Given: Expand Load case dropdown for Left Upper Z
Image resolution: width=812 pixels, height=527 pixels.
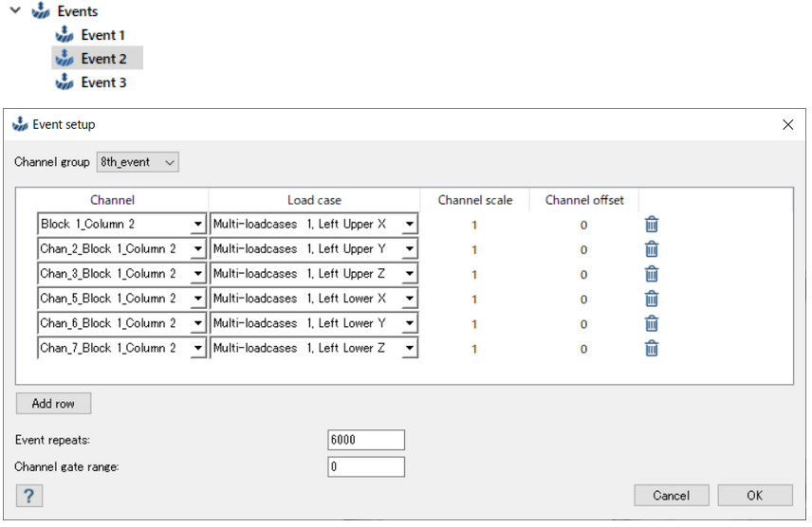Looking at the screenshot, I should [409, 274].
